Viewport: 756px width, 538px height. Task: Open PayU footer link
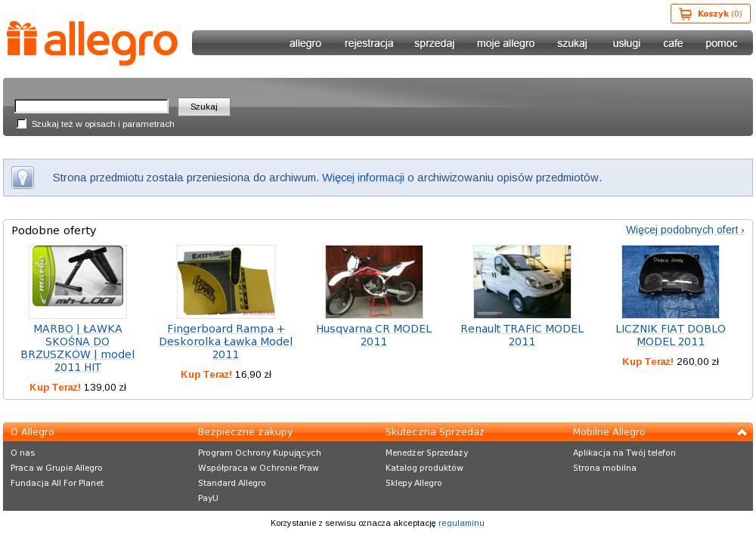208,498
